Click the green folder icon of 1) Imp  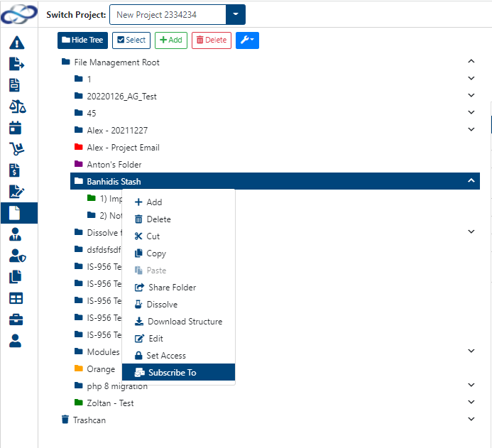point(92,197)
